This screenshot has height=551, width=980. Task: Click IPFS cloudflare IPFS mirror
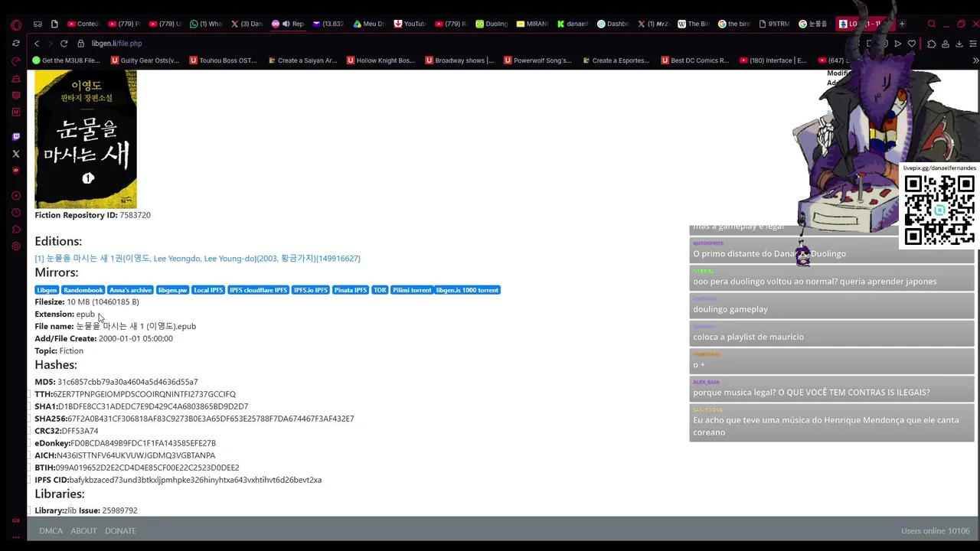point(258,290)
